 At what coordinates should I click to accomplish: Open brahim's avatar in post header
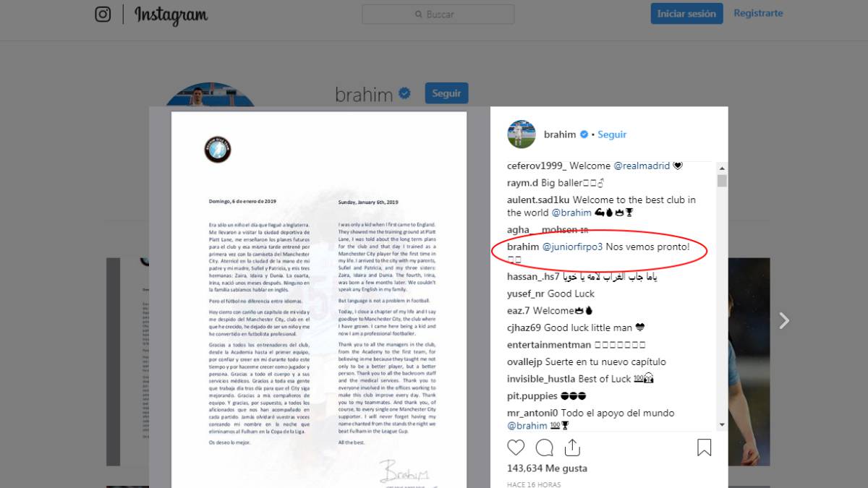522,134
